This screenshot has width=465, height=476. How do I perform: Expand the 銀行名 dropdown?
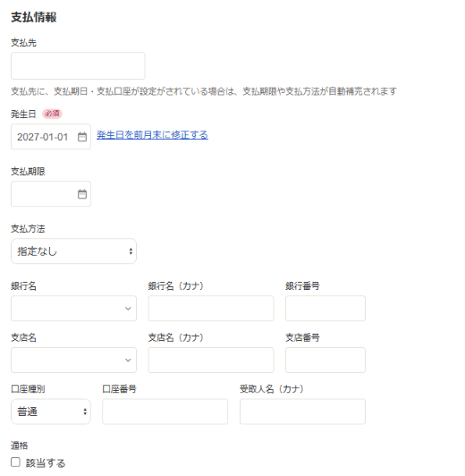pos(73,308)
